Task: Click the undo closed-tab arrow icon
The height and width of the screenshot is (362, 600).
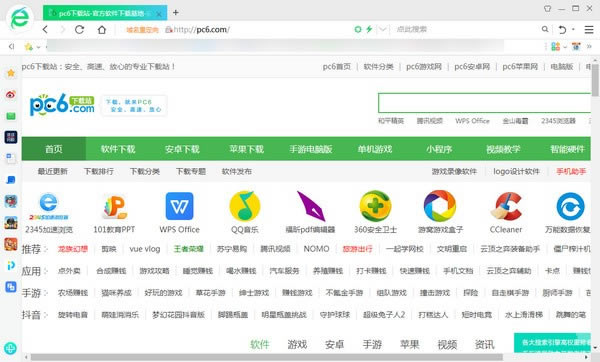Action: [562, 29]
